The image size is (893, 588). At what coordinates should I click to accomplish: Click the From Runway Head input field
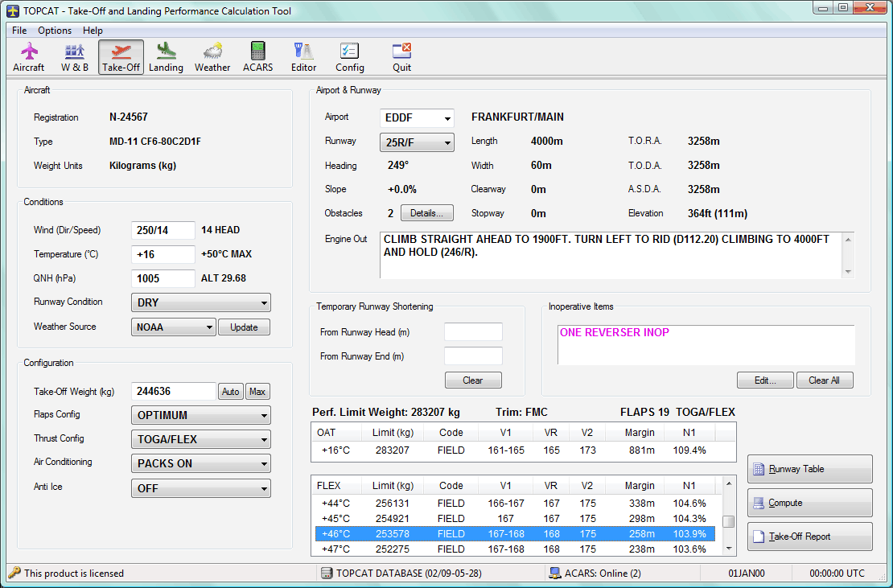(473, 332)
